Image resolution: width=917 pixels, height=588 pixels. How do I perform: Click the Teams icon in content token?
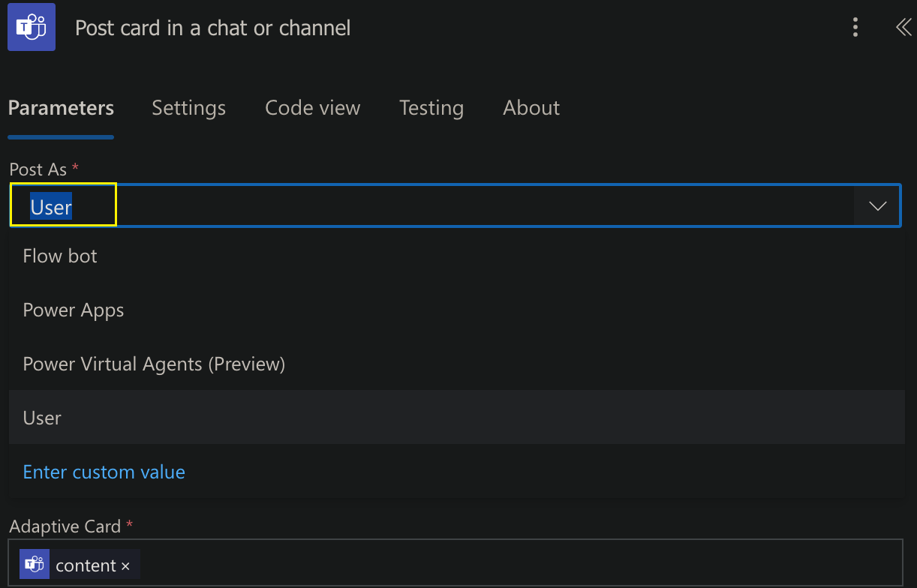click(x=34, y=565)
